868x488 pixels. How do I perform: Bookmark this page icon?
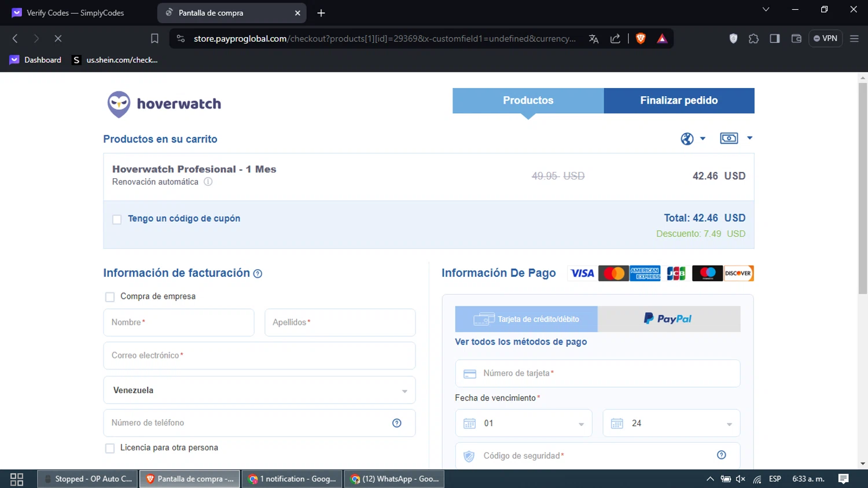[155, 38]
